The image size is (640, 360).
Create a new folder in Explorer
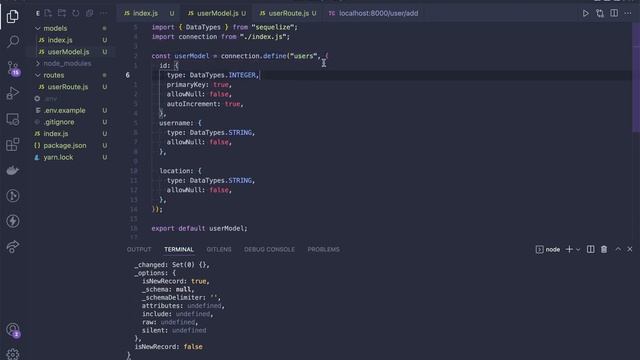(x=62, y=13)
